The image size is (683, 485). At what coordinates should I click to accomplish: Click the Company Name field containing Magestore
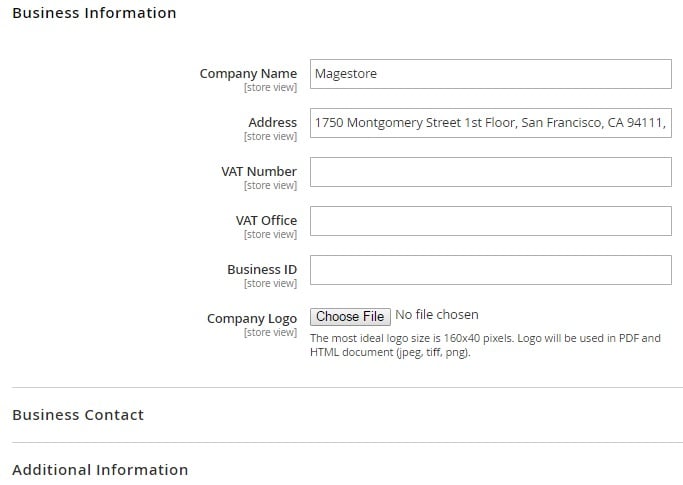(490, 74)
